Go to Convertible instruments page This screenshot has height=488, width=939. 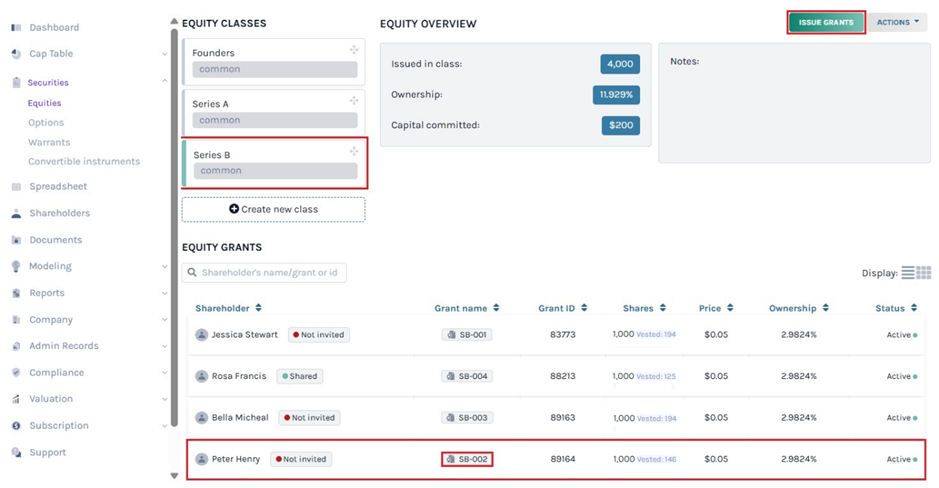coord(84,162)
